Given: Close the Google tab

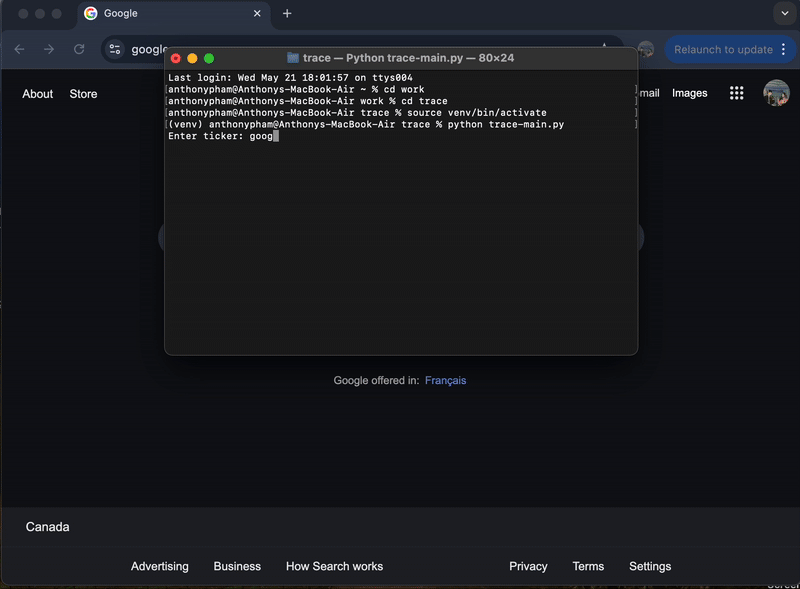Looking at the screenshot, I should pyautogui.click(x=257, y=14).
